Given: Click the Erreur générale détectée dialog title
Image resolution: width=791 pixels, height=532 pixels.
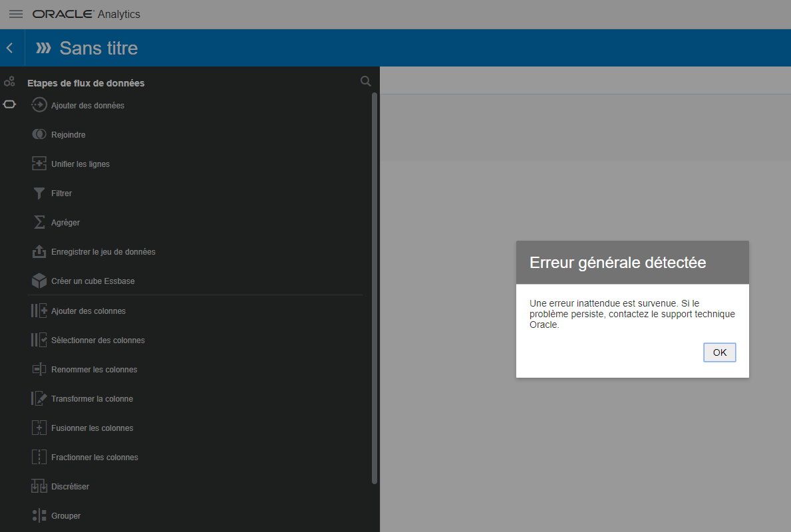Looking at the screenshot, I should [x=617, y=263].
